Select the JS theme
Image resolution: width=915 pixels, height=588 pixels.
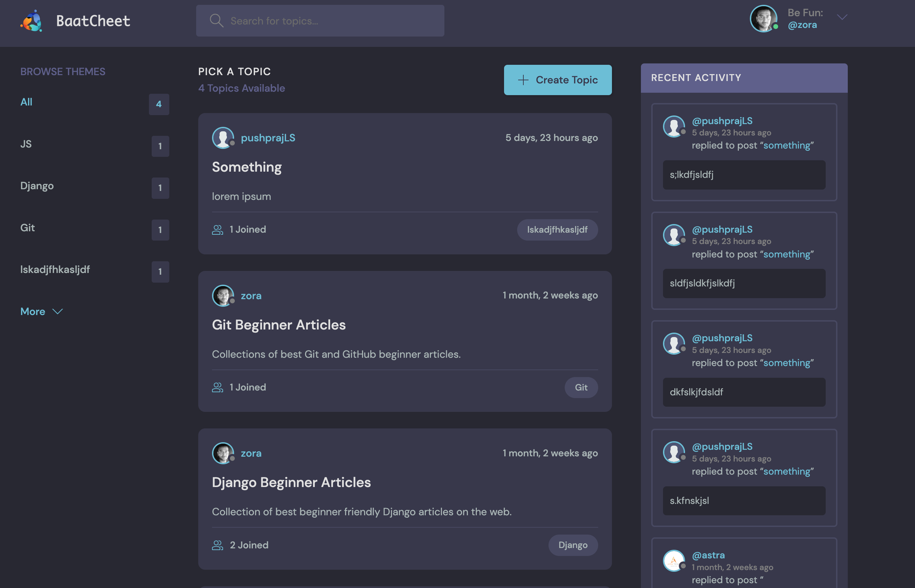tap(26, 144)
